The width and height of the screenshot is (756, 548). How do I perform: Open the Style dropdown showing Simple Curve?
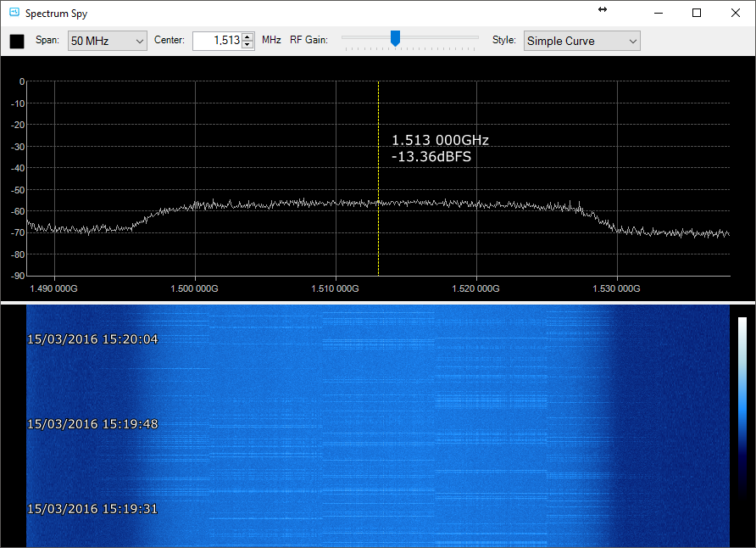point(582,41)
